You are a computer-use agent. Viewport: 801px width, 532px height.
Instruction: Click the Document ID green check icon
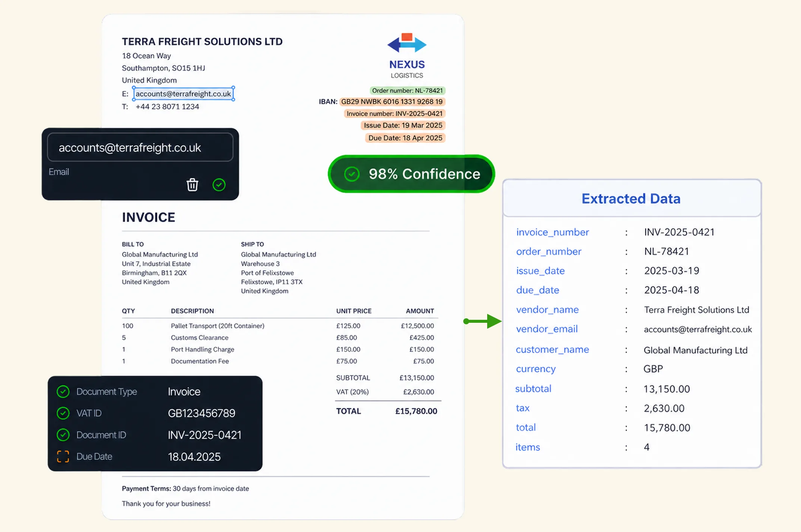63,435
